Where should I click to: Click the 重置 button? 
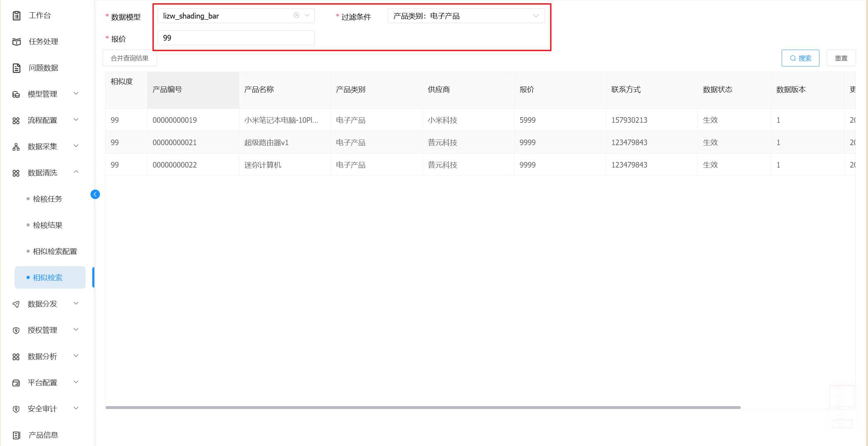click(841, 58)
